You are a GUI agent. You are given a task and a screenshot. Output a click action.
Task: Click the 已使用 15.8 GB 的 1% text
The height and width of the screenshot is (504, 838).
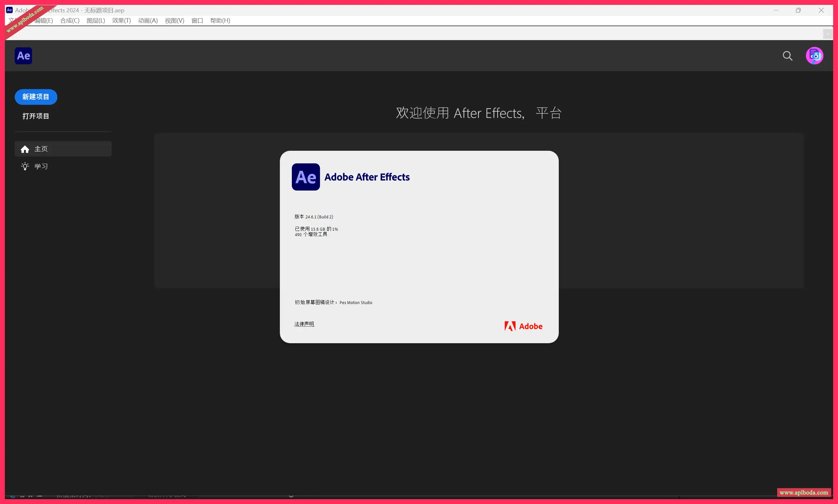pos(316,229)
